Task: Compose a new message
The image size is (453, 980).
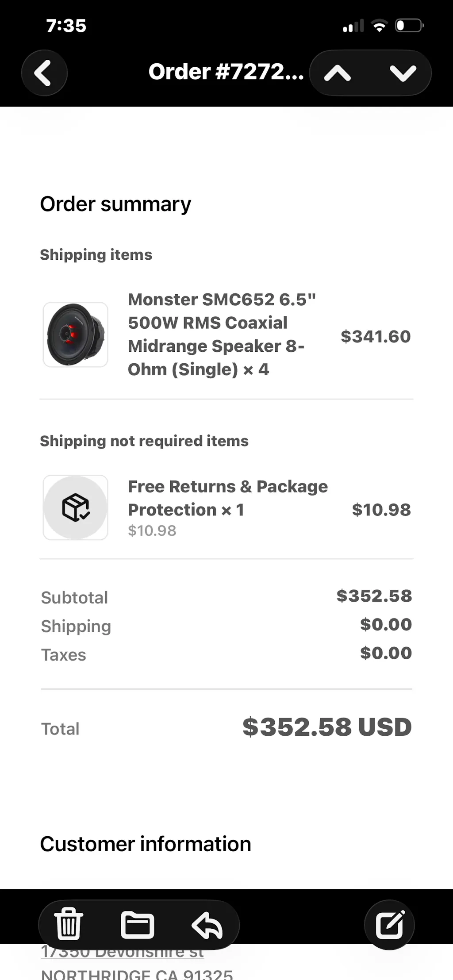Action: [x=389, y=924]
